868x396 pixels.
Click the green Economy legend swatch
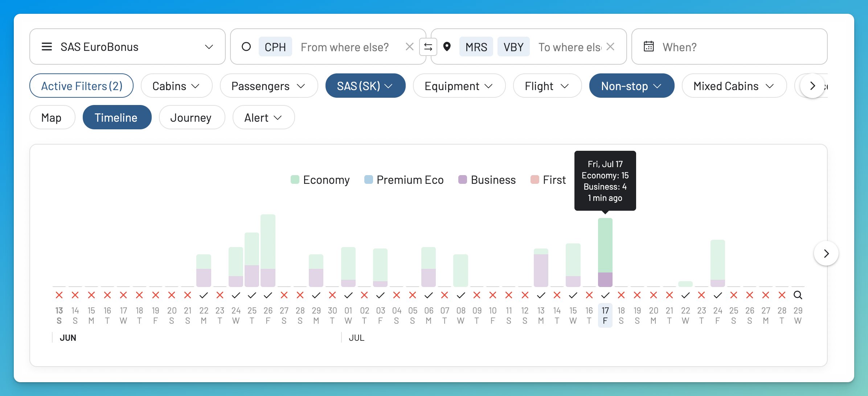(295, 179)
